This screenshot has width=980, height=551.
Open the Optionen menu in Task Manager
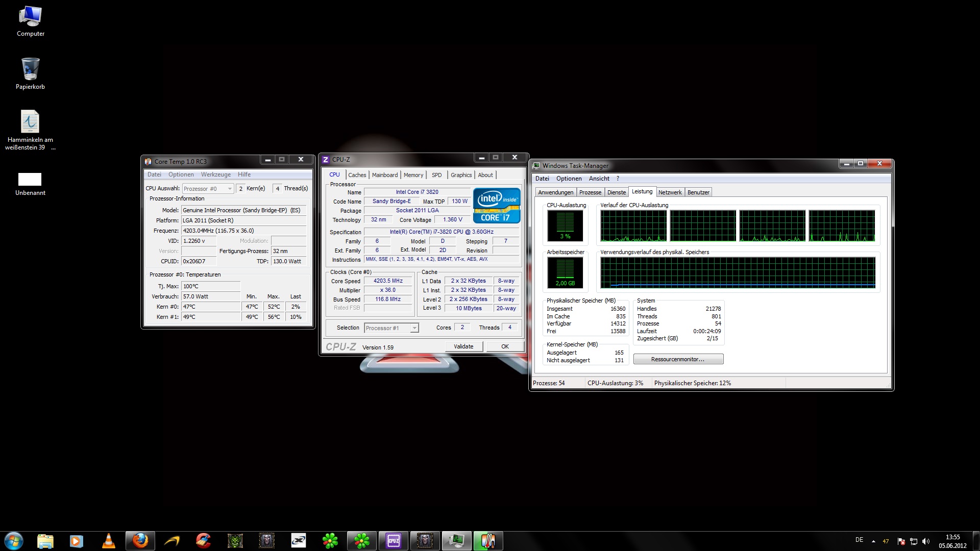click(x=569, y=179)
